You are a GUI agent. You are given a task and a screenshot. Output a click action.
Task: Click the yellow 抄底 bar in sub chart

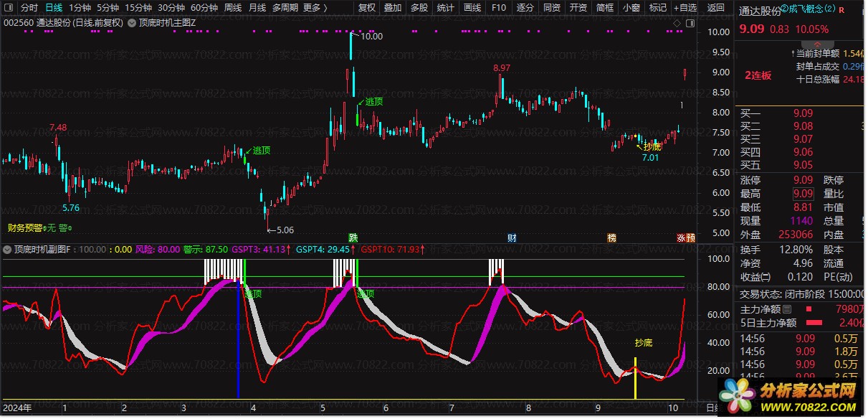point(635,379)
